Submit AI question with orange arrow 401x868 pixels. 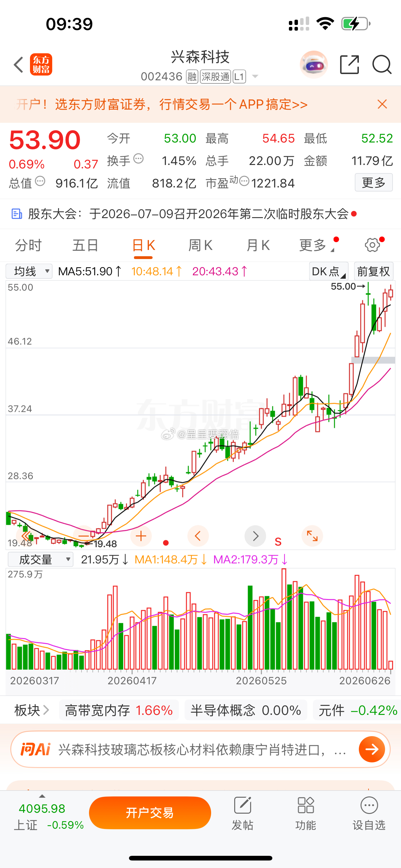click(372, 749)
